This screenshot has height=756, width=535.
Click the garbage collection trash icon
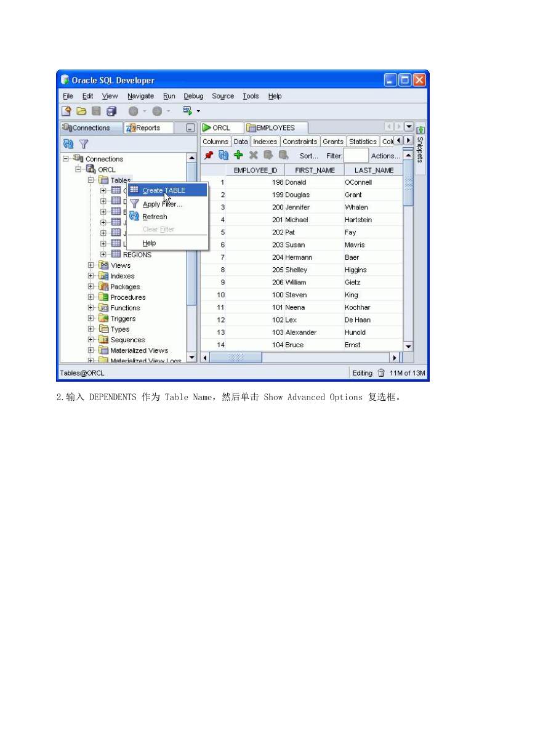pyautogui.click(x=381, y=372)
